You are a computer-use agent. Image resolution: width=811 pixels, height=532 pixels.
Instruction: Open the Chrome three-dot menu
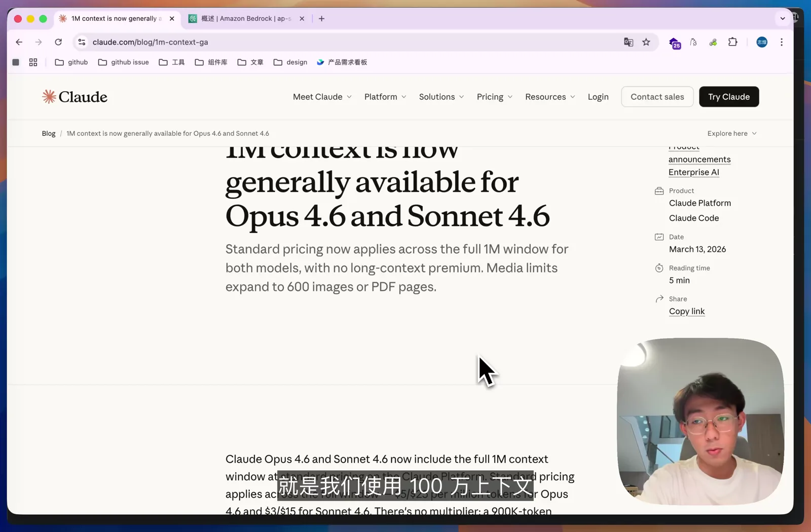click(x=782, y=42)
